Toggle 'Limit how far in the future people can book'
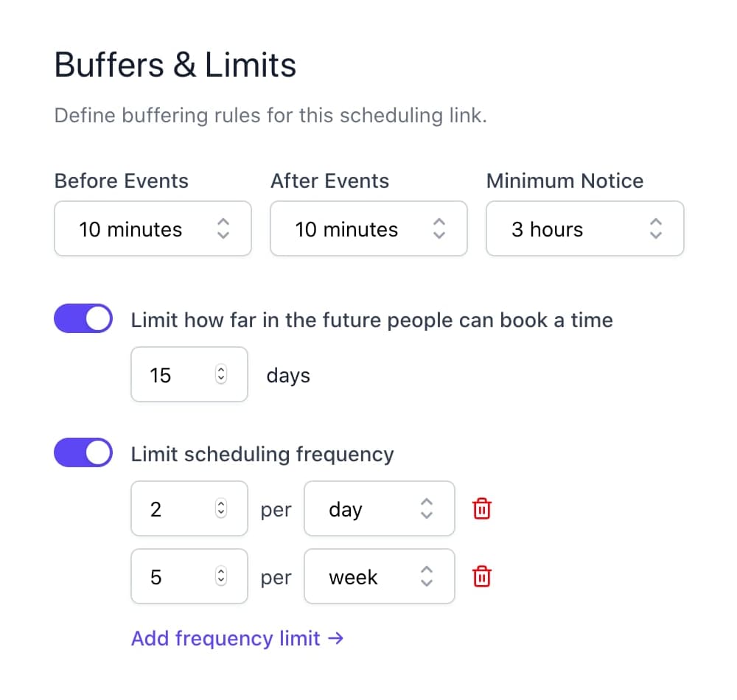 point(83,318)
